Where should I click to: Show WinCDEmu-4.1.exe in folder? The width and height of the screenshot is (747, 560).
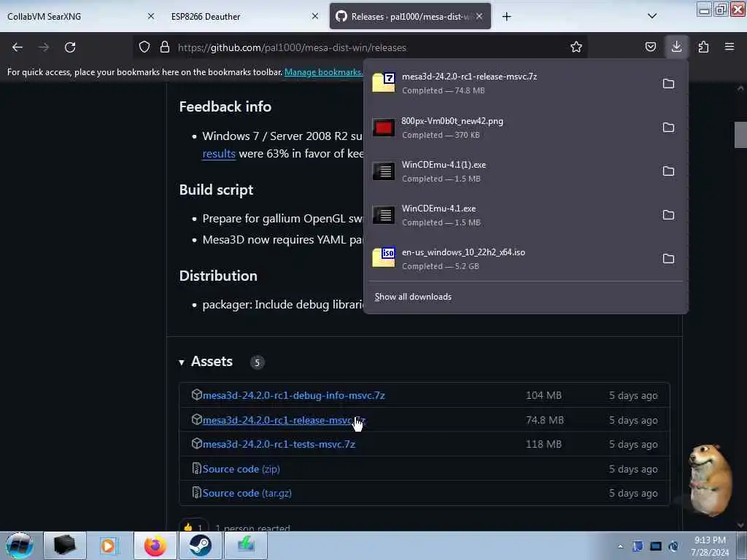tap(668, 215)
